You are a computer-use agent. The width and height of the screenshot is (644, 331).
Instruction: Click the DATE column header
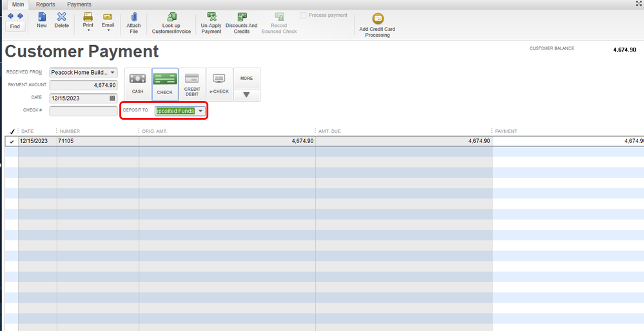pyautogui.click(x=28, y=131)
